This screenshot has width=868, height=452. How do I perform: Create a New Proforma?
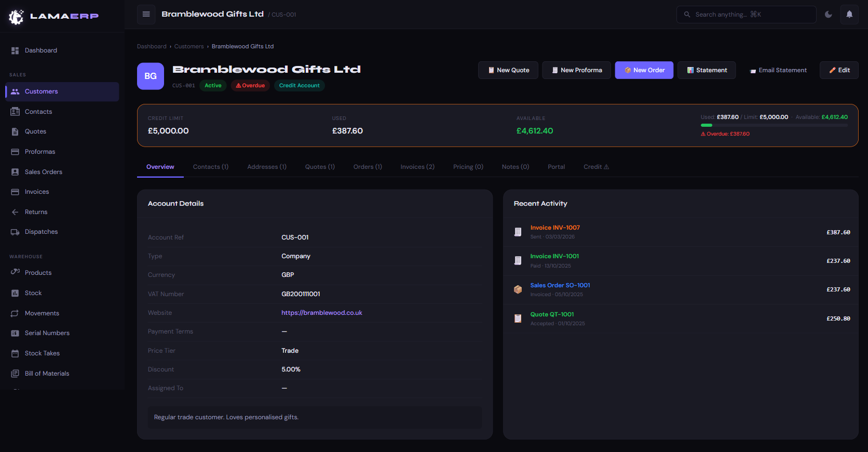point(577,70)
